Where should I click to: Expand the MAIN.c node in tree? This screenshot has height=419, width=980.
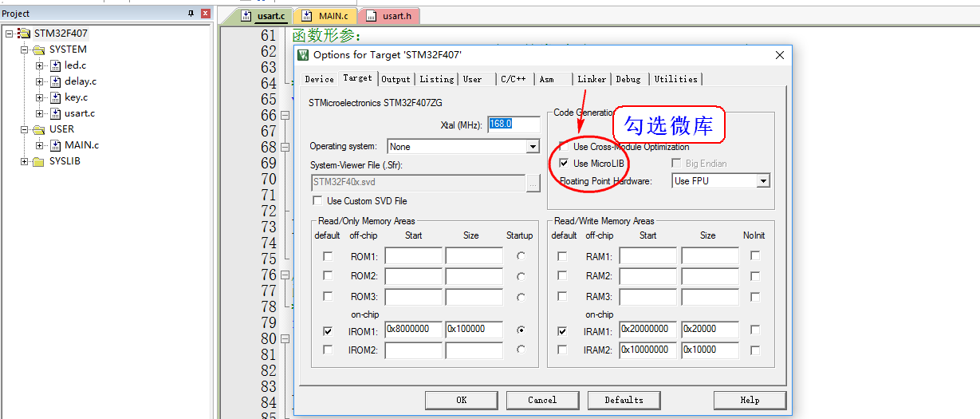40,145
